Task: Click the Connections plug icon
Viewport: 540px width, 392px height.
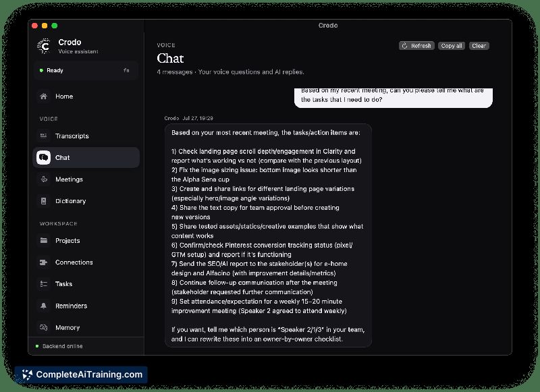Action: coord(43,262)
